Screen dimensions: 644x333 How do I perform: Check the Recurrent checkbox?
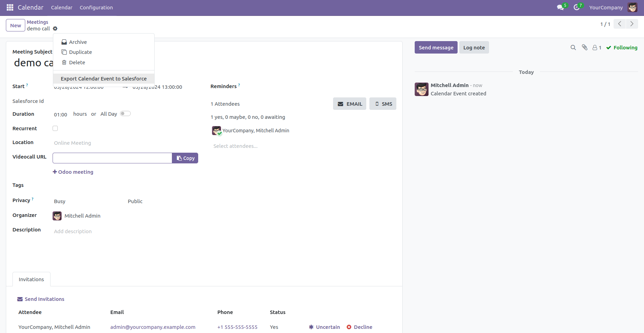point(55,129)
